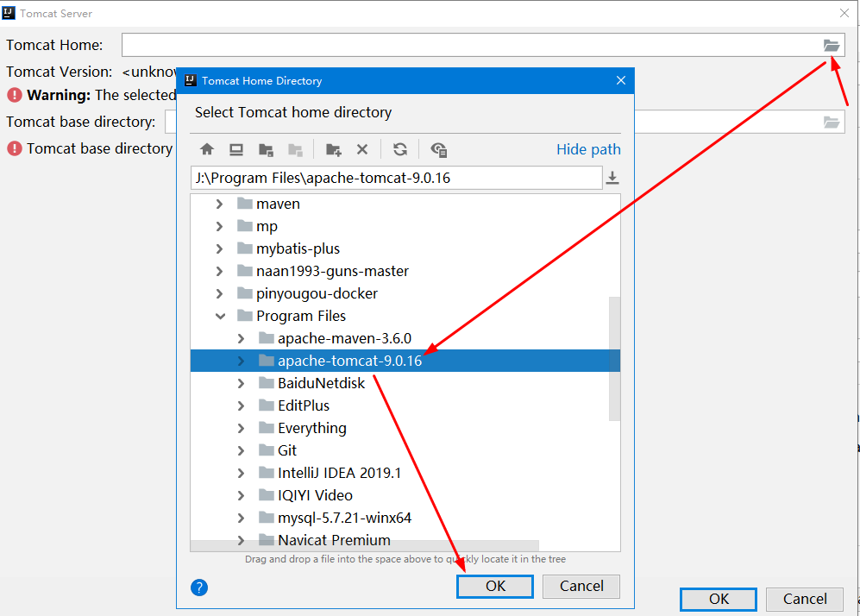Select the mp folder
The height and width of the screenshot is (616, 860).
(267, 227)
